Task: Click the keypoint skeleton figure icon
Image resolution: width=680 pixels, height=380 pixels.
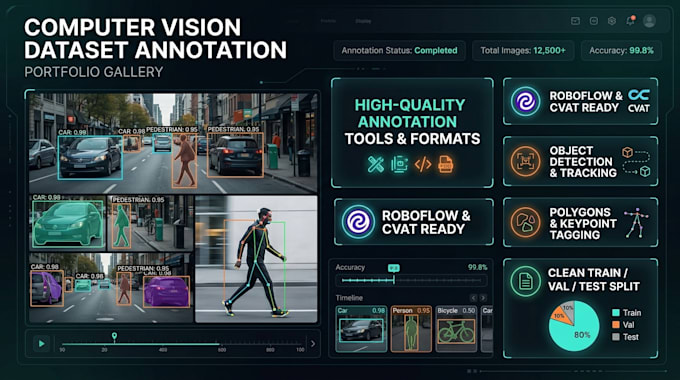Action: 636,223
